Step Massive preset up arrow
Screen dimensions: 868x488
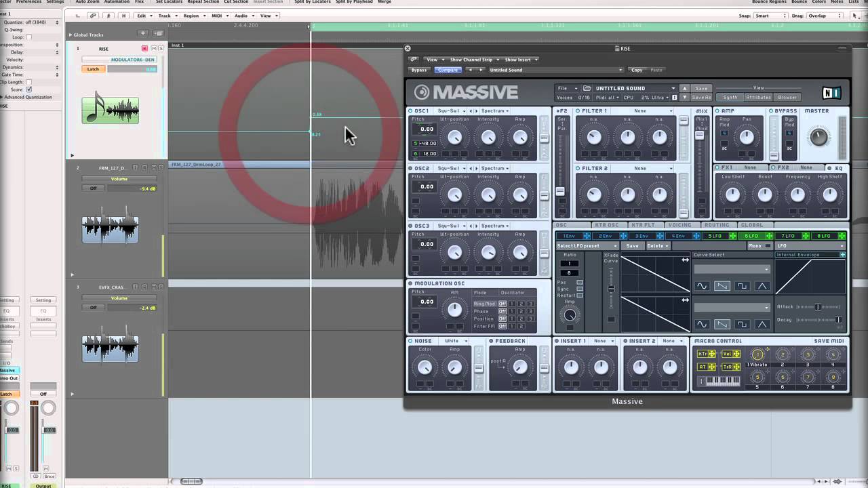(684, 88)
